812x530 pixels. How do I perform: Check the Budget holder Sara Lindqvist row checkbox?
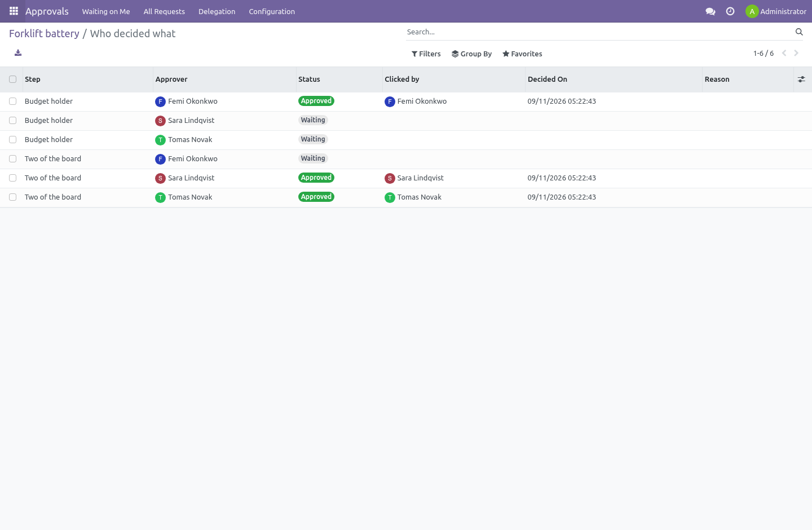(12, 121)
